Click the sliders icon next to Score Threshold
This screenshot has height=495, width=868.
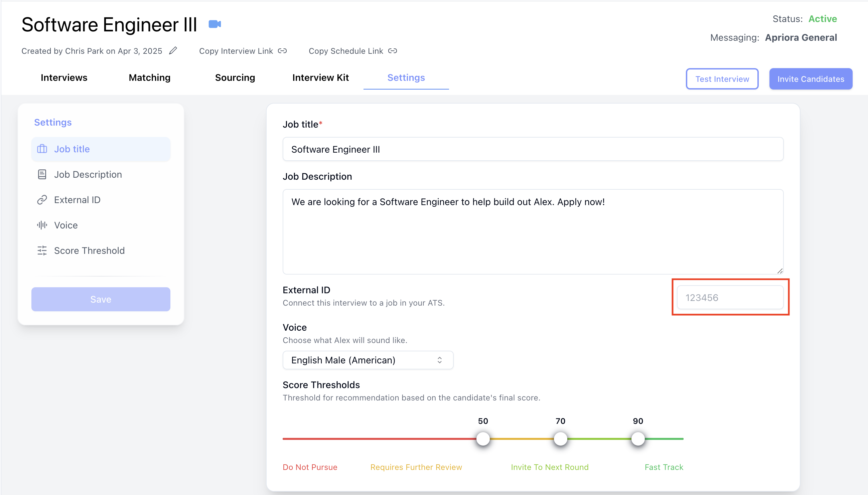pyautogui.click(x=42, y=251)
